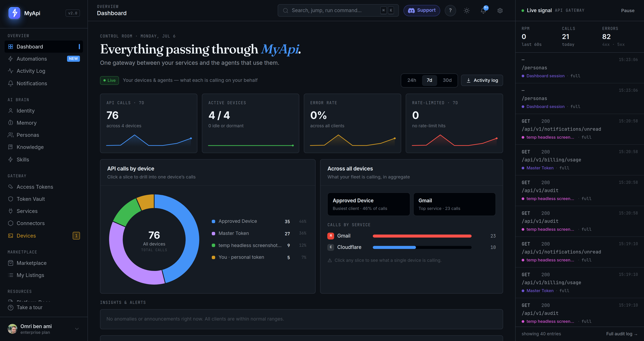Expand the Omri ben ami account menu

[44, 329]
